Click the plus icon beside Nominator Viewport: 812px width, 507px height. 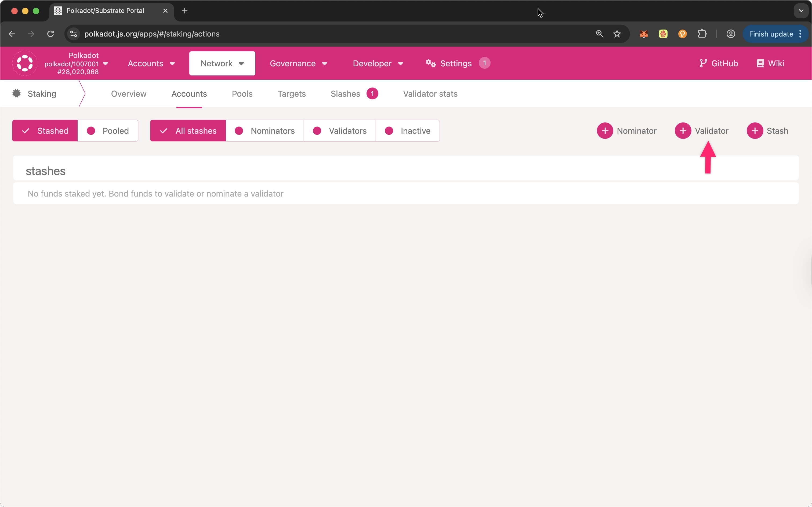(x=605, y=131)
